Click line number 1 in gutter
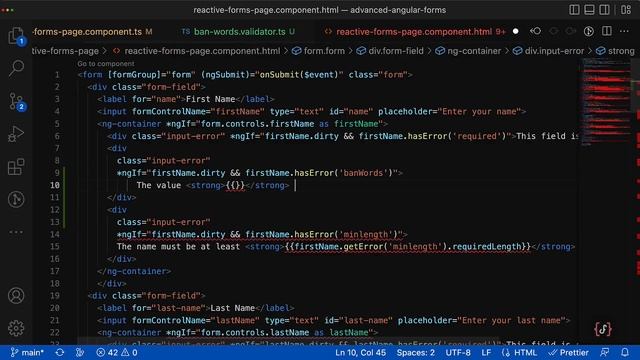The width and height of the screenshot is (640, 360). coord(57,75)
